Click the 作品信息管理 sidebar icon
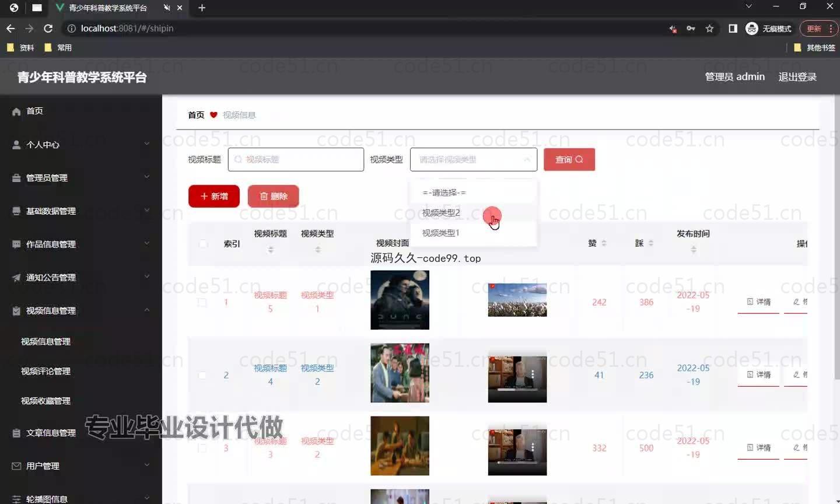The height and width of the screenshot is (504, 840). click(x=16, y=244)
